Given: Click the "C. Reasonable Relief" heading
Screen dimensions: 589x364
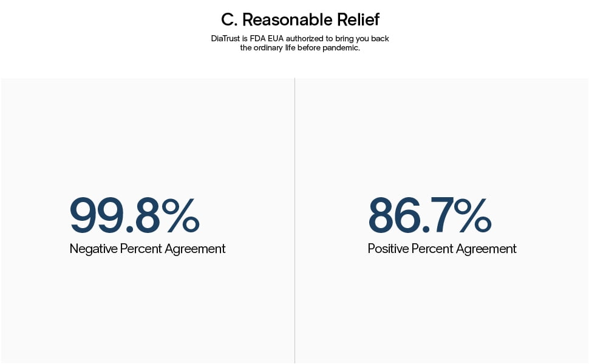Looking at the screenshot, I should (300, 19).
